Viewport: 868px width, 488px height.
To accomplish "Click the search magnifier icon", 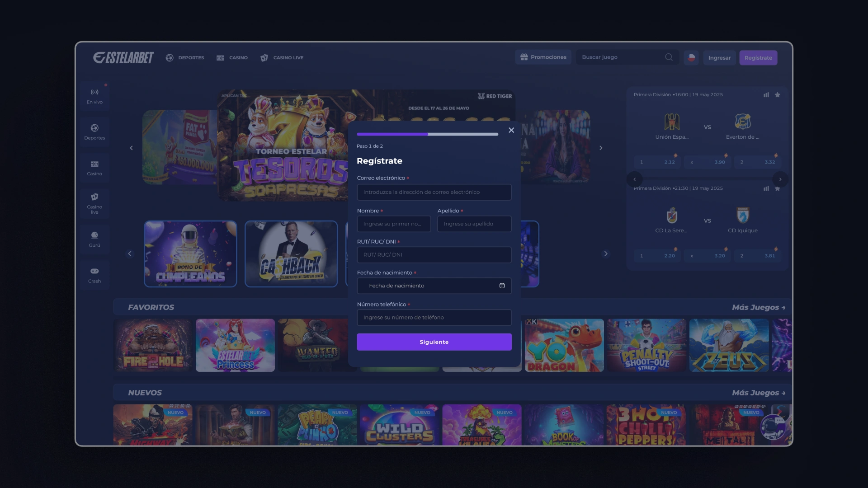I will pos(669,57).
